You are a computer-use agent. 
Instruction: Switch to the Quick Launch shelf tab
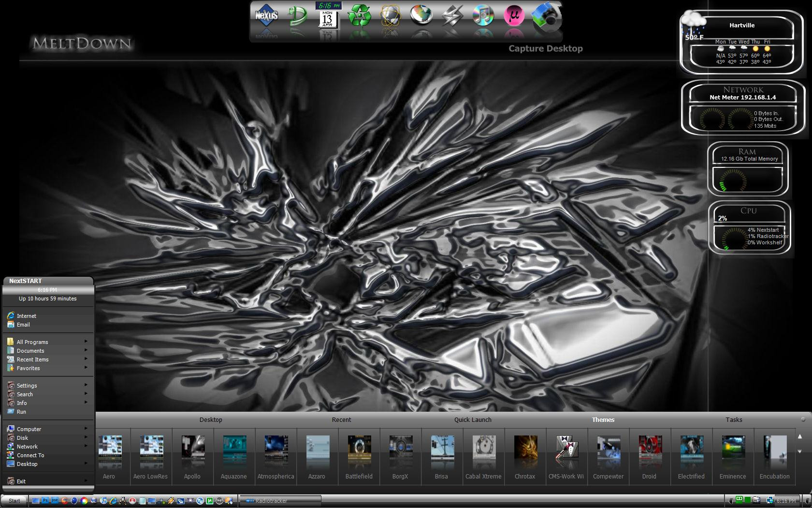coord(472,419)
